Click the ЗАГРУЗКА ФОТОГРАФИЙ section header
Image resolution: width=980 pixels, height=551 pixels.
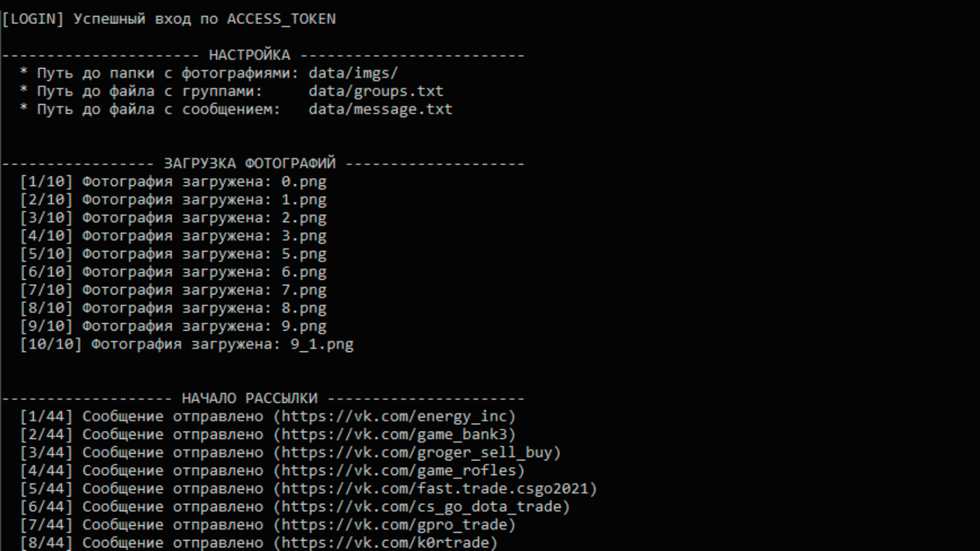click(249, 163)
